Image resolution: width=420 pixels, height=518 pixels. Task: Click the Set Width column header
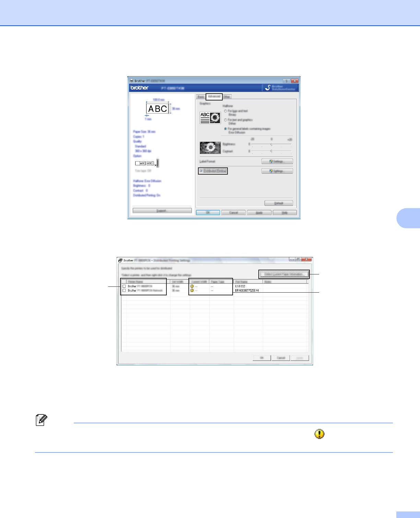coord(180,282)
